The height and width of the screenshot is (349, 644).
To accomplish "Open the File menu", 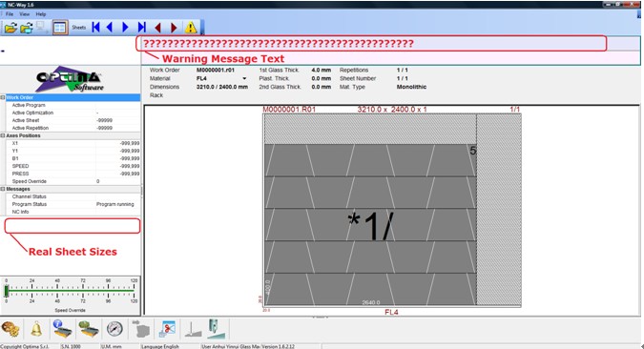I will click(x=10, y=14).
